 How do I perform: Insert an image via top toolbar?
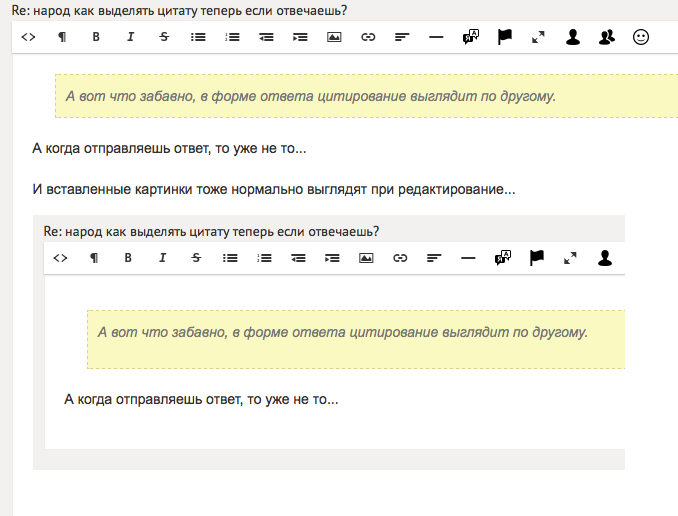(334, 37)
